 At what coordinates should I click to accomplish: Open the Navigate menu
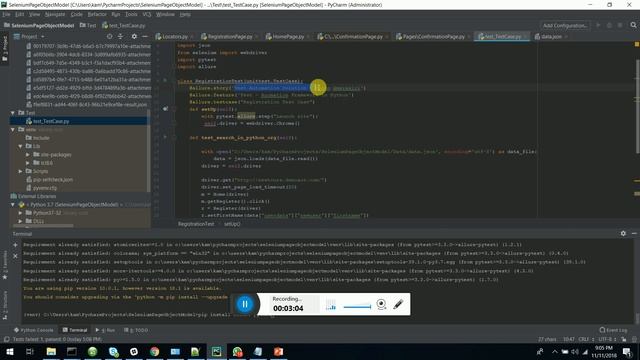point(55,14)
